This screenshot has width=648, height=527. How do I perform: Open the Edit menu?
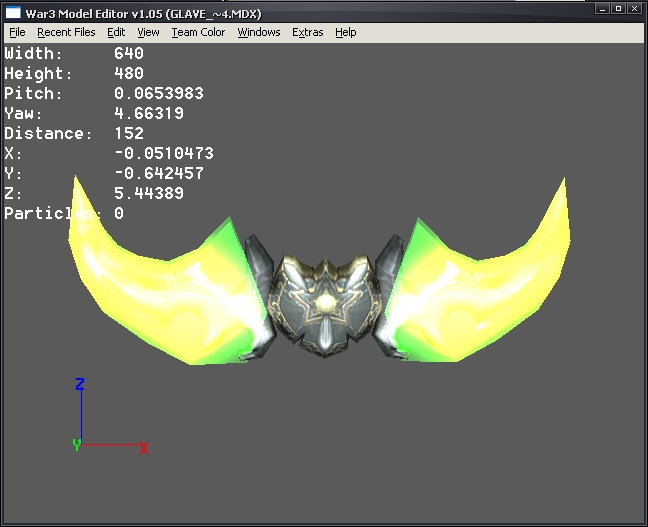116,32
